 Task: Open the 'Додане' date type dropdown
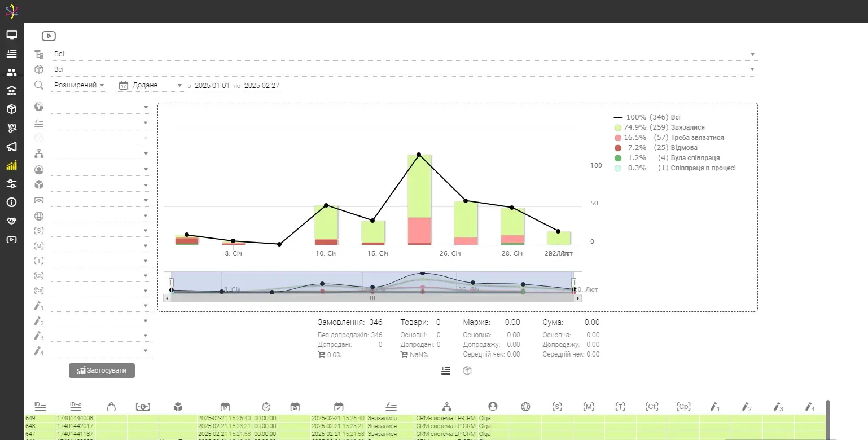[x=151, y=86]
